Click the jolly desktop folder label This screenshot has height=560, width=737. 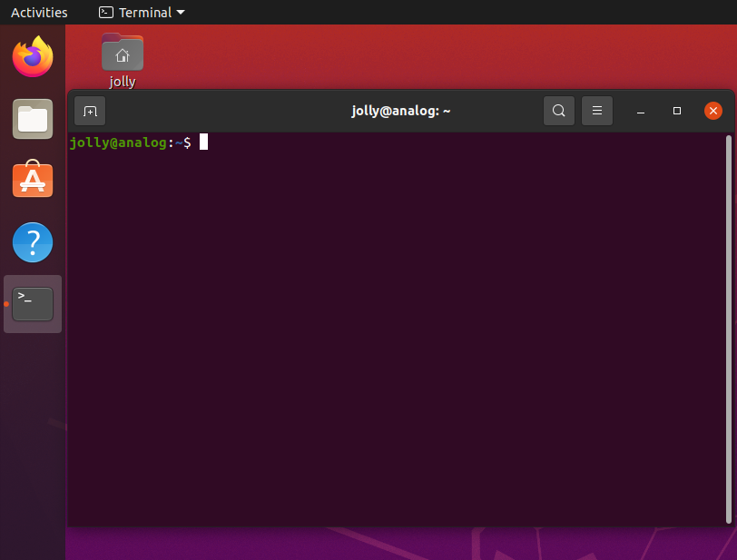(x=123, y=82)
